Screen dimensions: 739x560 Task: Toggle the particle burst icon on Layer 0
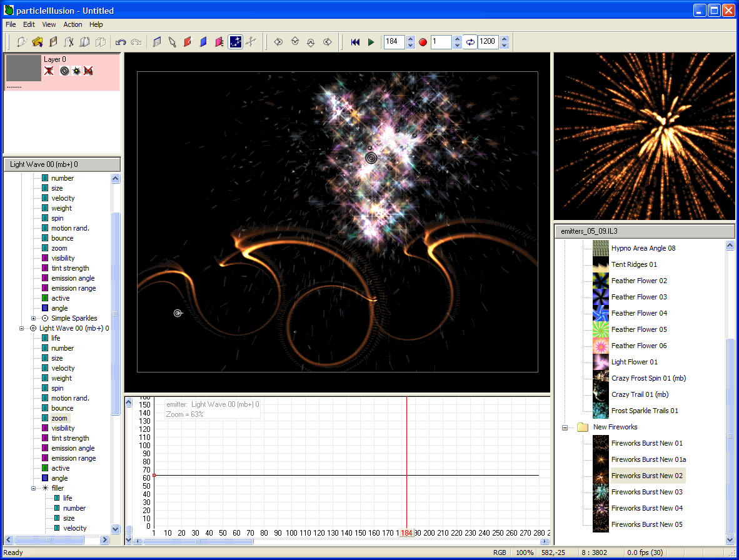76,71
